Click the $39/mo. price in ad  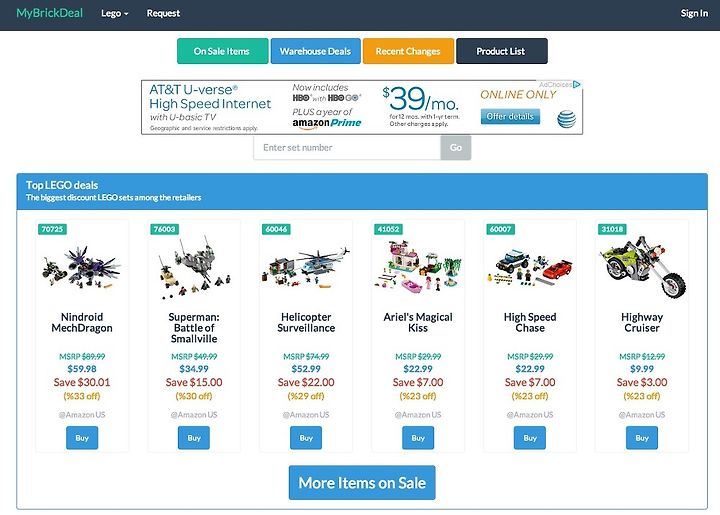point(420,99)
